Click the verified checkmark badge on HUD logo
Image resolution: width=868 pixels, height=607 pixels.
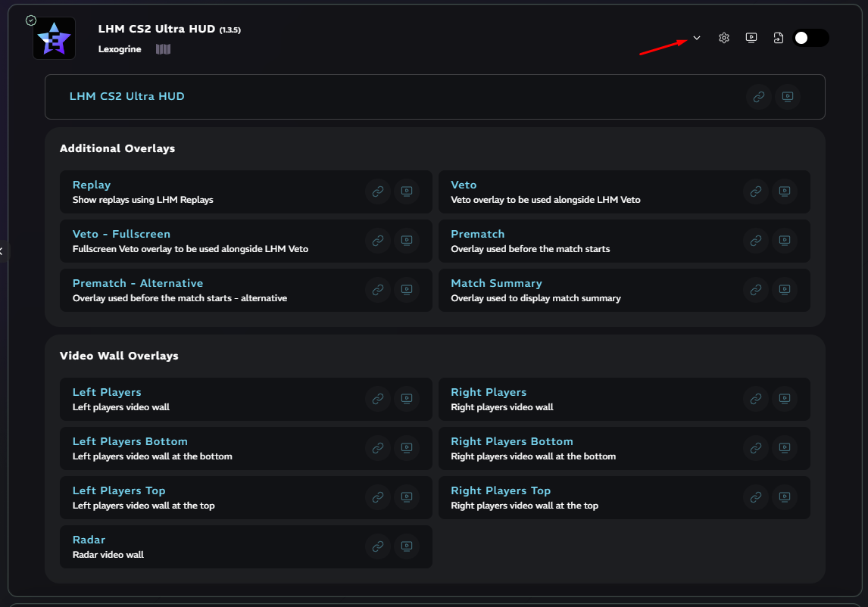pos(31,20)
